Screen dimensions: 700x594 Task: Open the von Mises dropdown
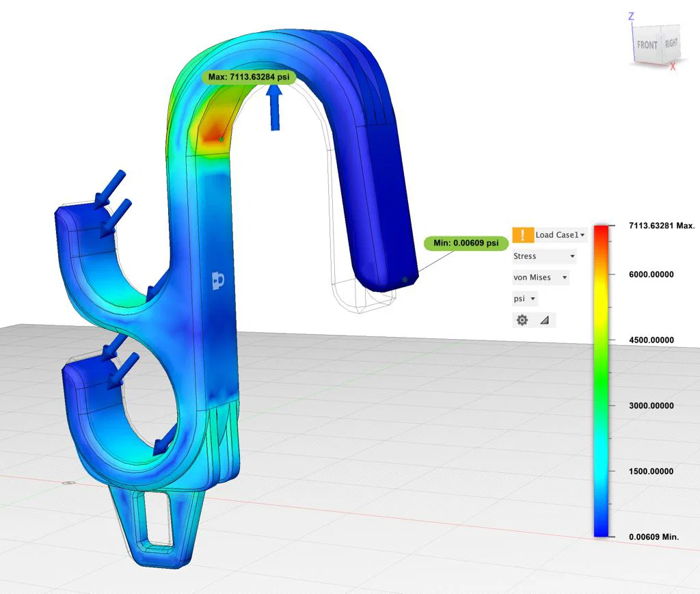(541, 277)
